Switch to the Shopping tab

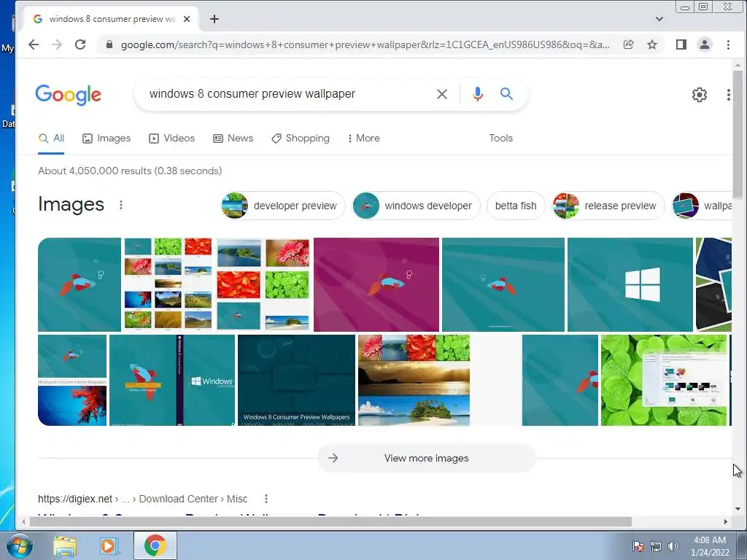[x=300, y=138]
